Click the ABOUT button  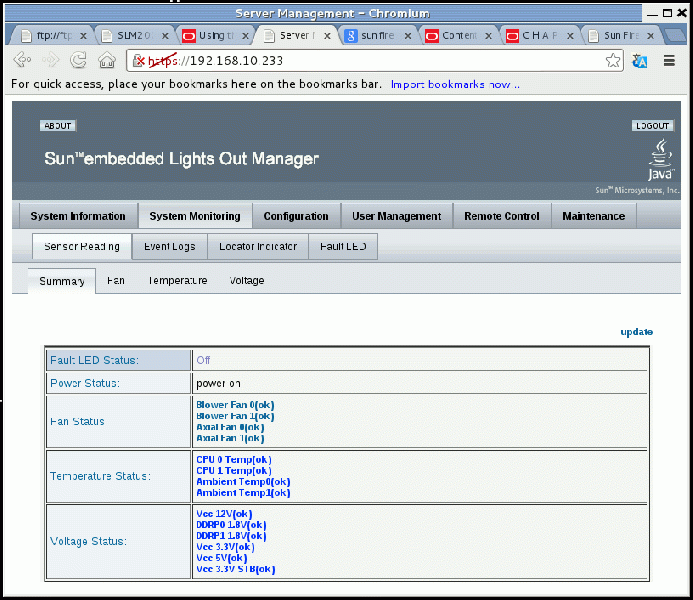coord(57,126)
